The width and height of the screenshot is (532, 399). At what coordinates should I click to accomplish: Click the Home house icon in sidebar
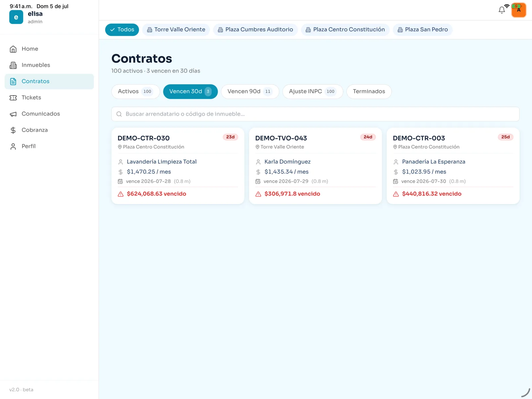[x=13, y=49]
